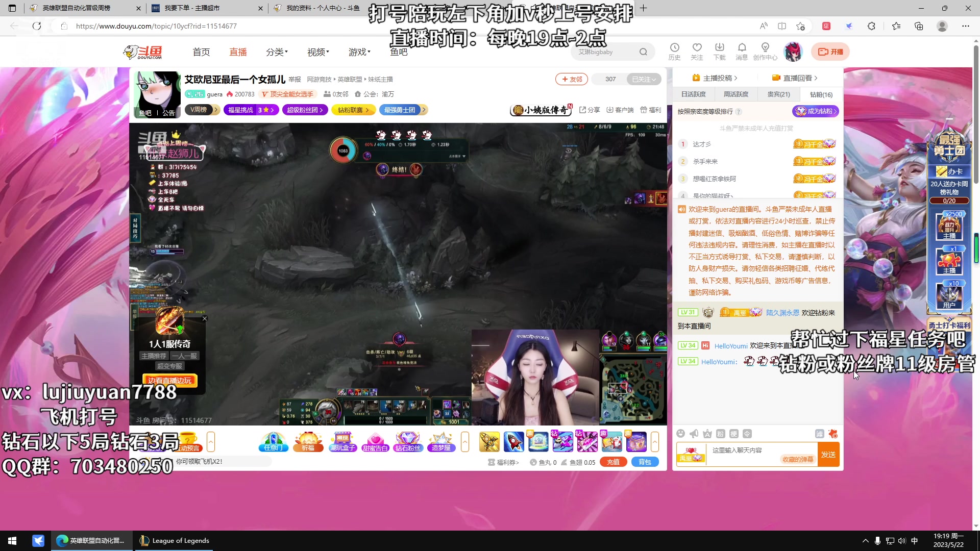
Task: Open the 直播 nav item
Action: coord(238,52)
